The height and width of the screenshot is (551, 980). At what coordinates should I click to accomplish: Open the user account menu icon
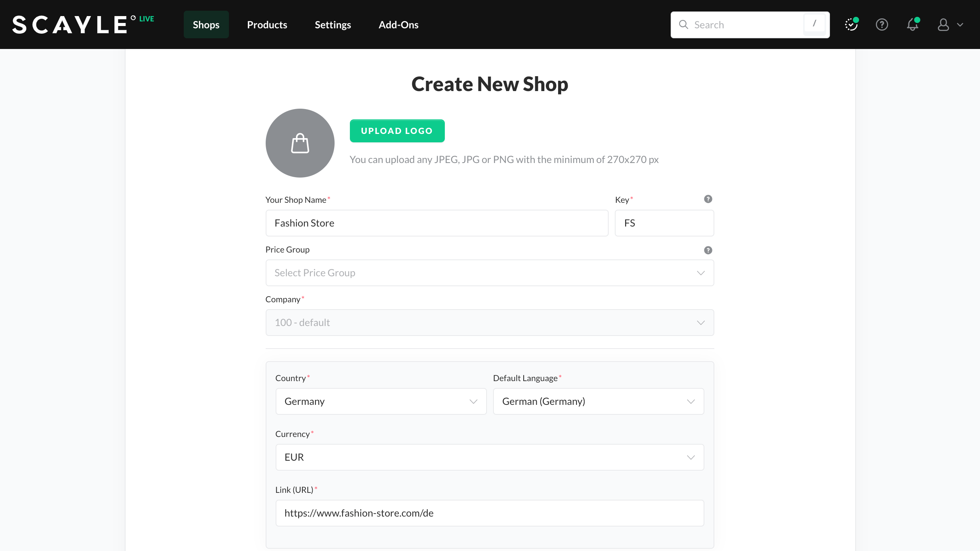[944, 24]
